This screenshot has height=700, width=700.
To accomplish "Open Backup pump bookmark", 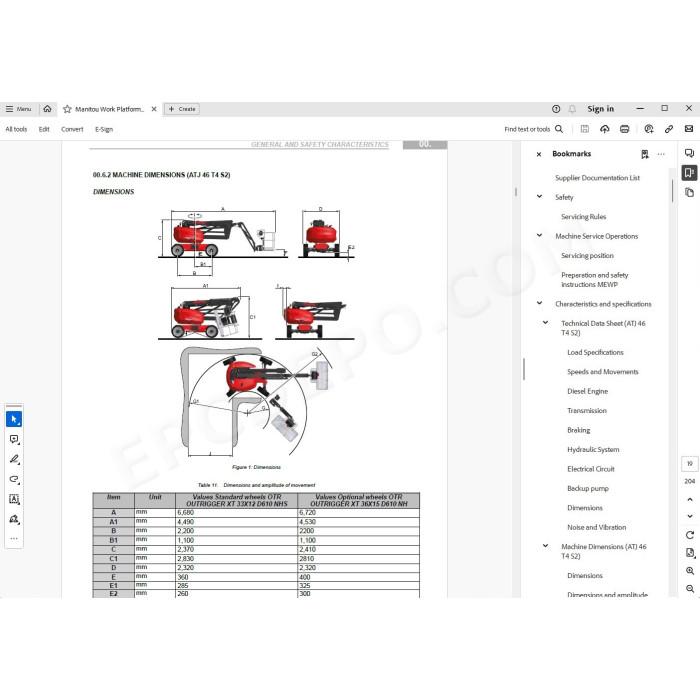I will click(x=588, y=488).
